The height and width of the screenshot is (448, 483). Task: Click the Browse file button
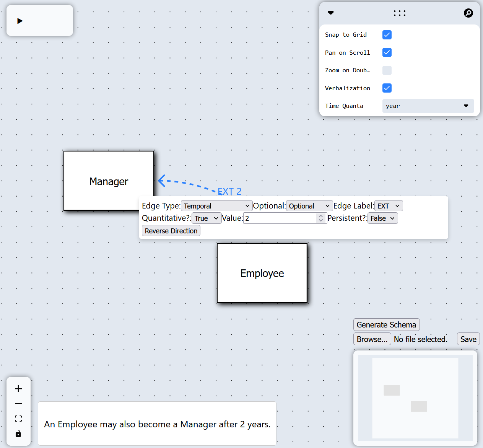pos(372,339)
